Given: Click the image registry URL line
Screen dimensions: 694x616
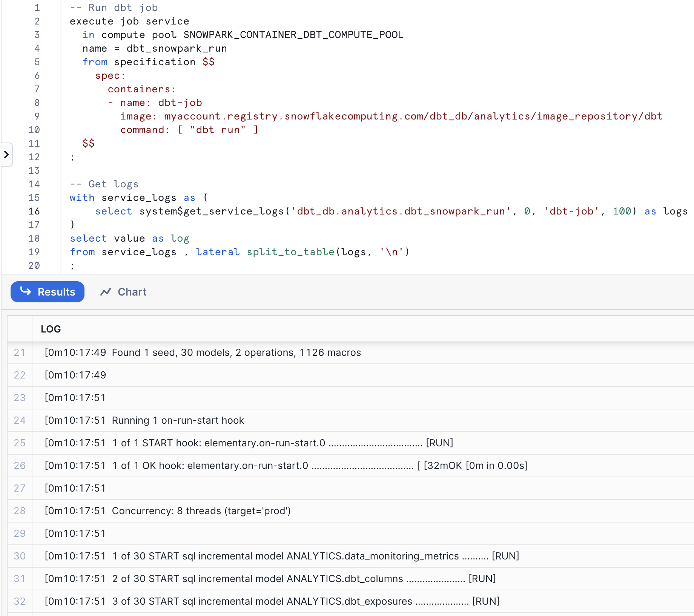Looking at the screenshot, I should click(x=391, y=116).
